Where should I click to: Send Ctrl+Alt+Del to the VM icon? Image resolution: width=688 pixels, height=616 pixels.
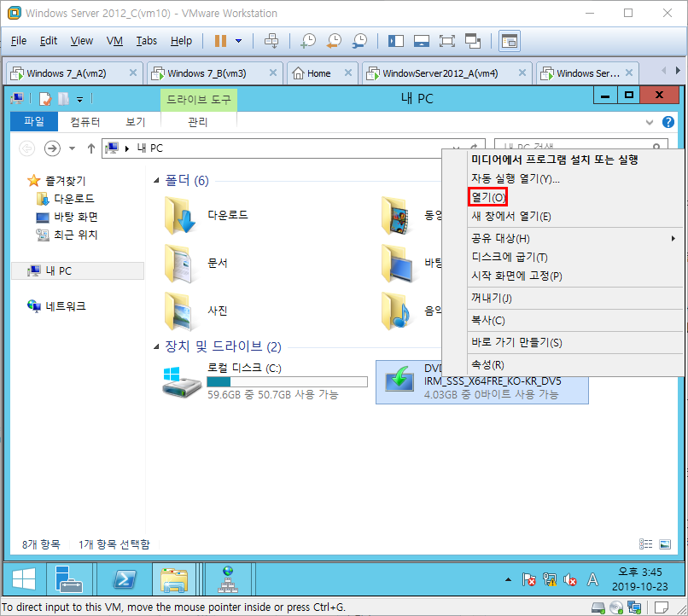click(x=271, y=41)
